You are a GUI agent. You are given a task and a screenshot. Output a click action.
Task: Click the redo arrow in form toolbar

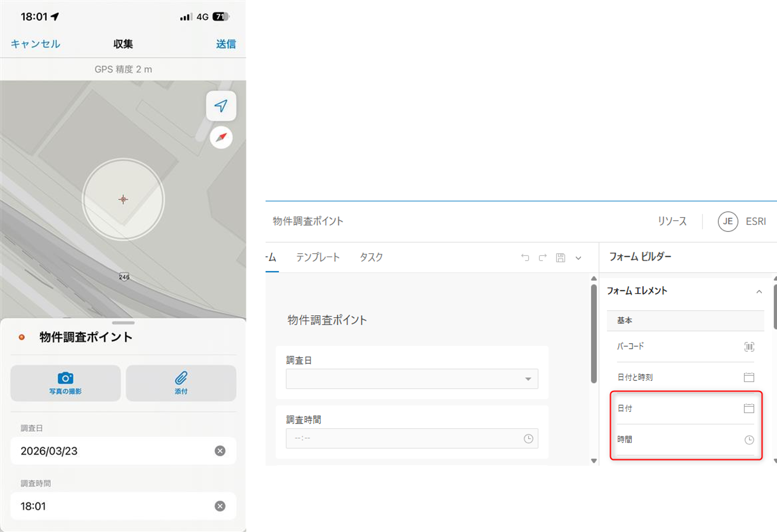543,258
